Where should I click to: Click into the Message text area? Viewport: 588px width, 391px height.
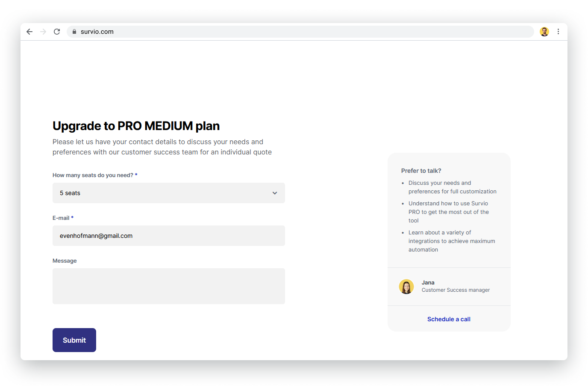(x=169, y=286)
